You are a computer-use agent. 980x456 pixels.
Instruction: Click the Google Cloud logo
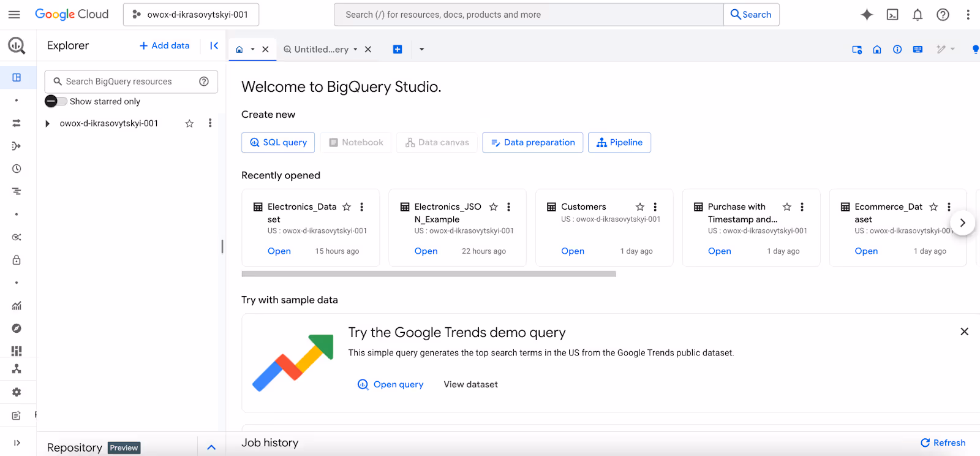(x=72, y=14)
